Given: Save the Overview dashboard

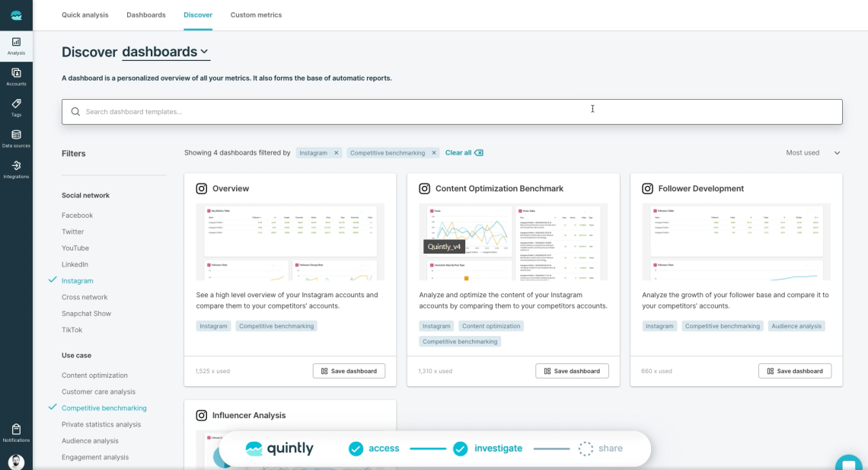Looking at the screenshot, I should pos(349,371).
